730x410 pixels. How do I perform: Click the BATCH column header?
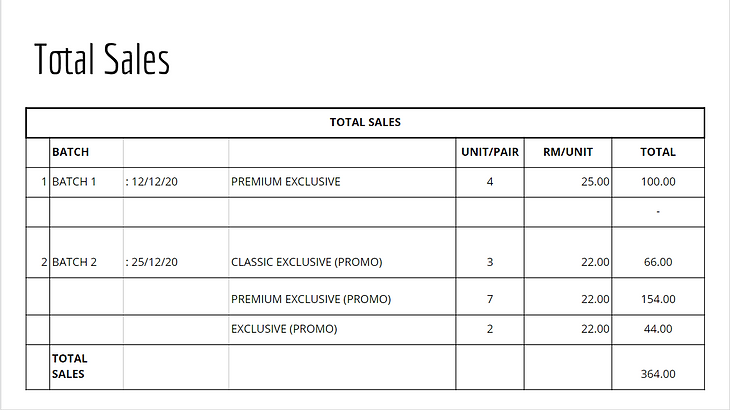(86, 152)
